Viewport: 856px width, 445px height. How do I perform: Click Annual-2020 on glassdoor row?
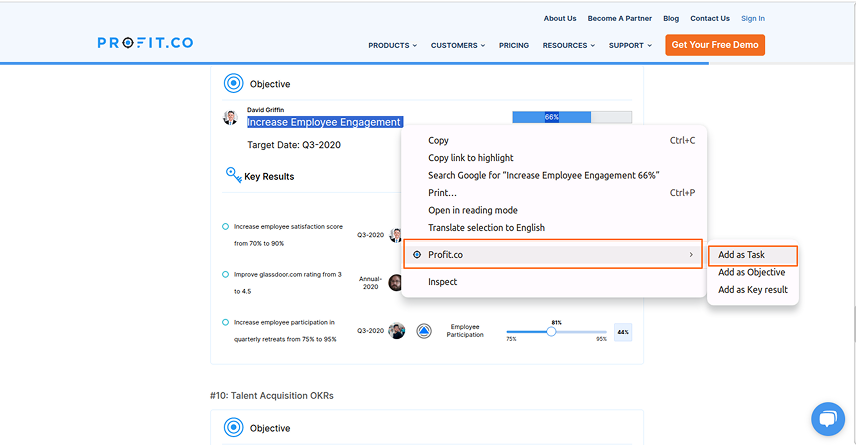(x=370, y=282)
